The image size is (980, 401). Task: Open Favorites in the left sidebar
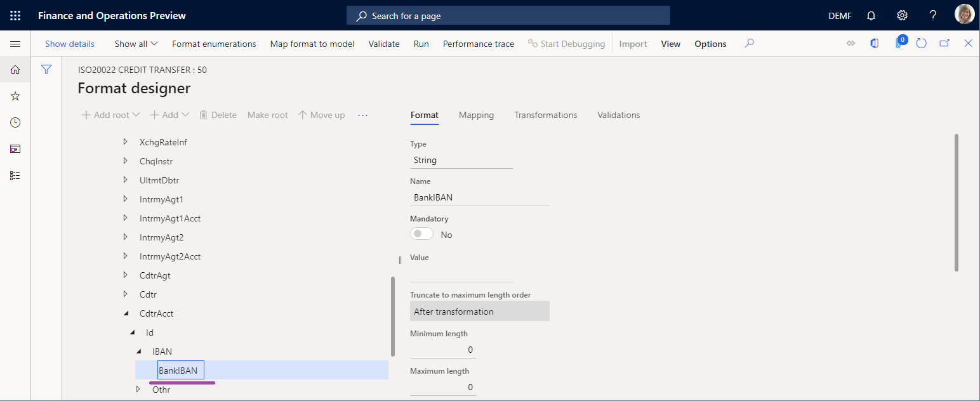click(x=15, y=96)
